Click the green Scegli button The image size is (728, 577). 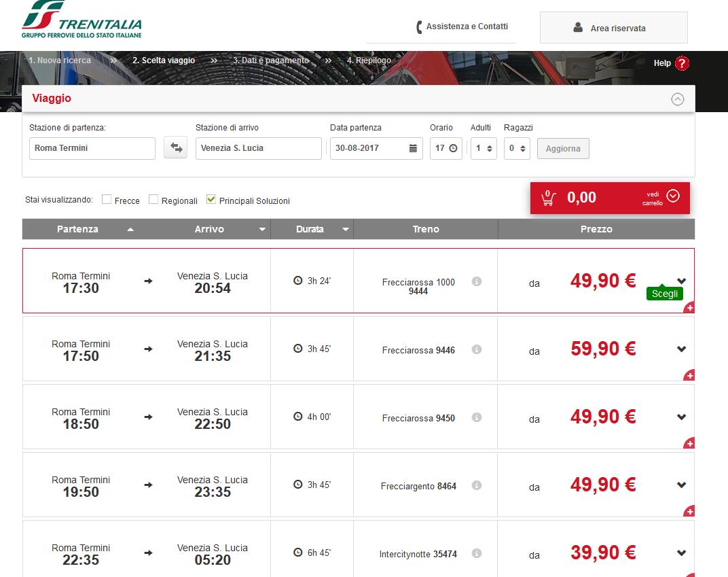[x=664, y=294]
